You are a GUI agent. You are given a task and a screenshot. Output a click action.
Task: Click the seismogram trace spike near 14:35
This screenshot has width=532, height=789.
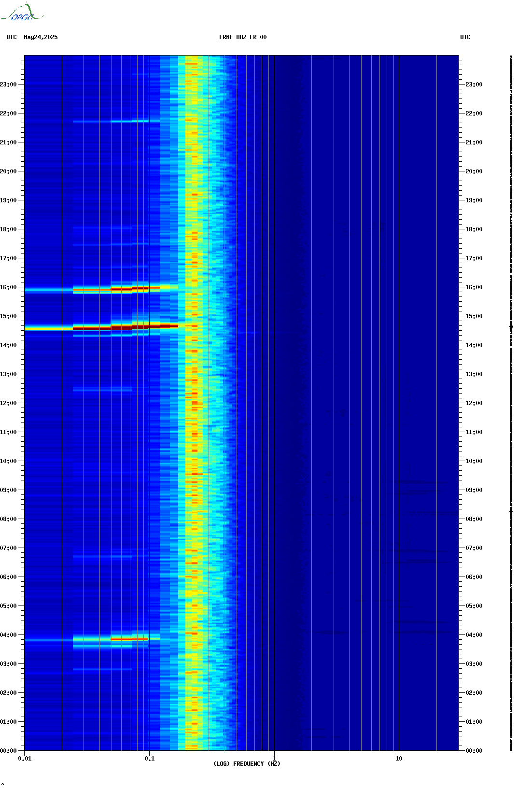pyautogui.click(x=511, y=327)
